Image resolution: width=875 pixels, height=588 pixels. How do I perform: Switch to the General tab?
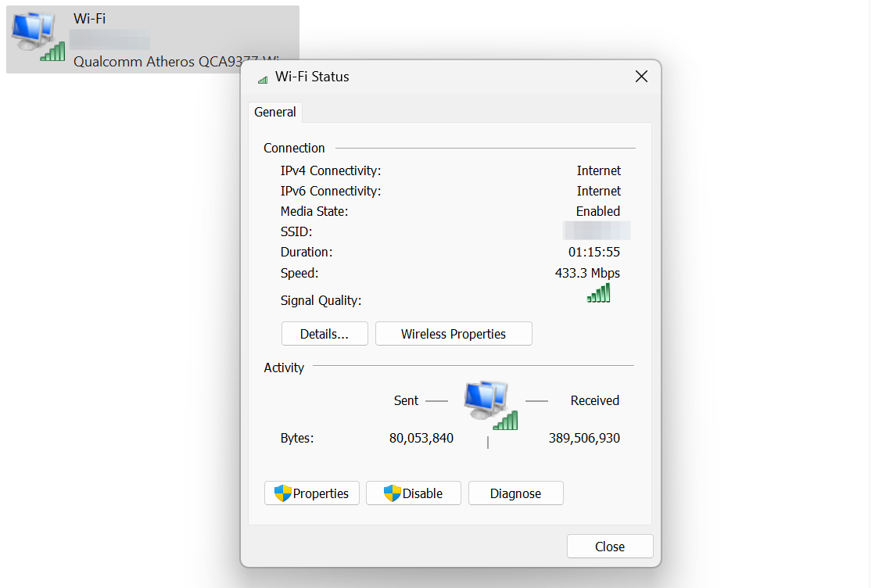pos(274,112)
